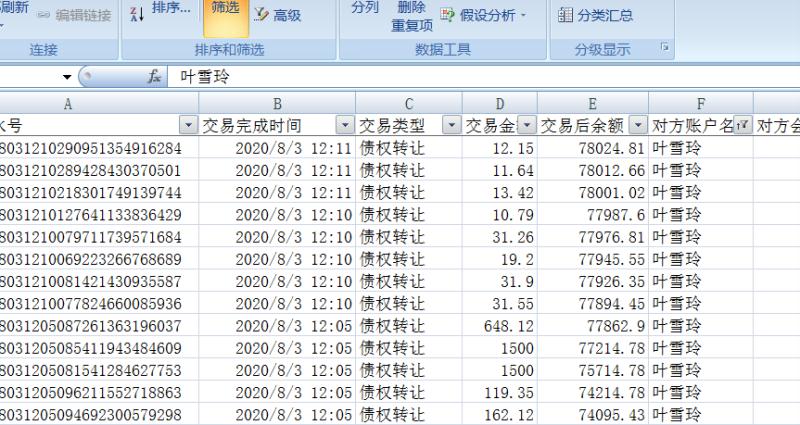Select cell with amount 12.15
Viewport: 800px width, 425px height.
(x=499, y=148)
